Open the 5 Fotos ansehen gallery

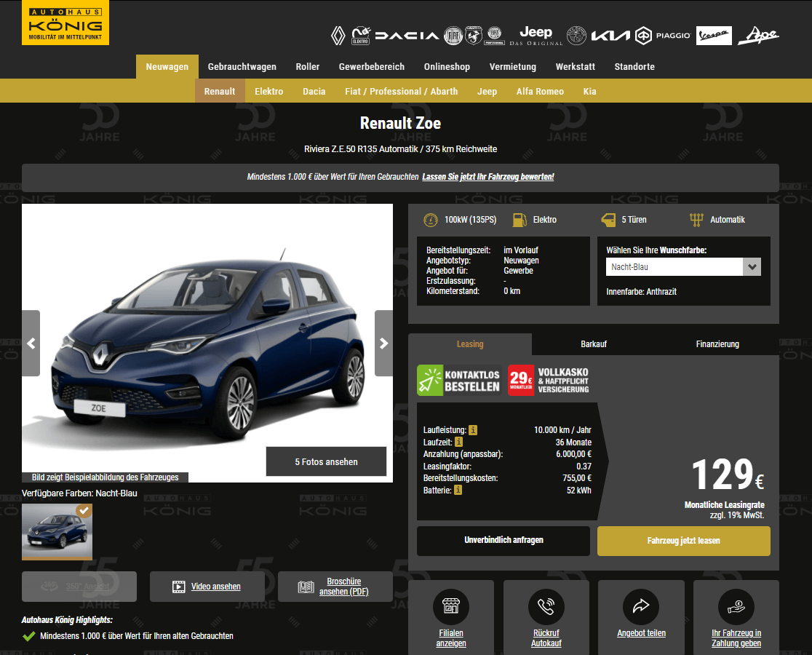[x=326, y=461]
